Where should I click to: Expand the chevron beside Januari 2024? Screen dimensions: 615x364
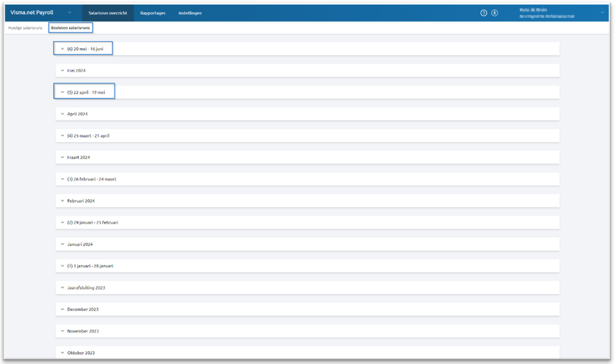62,244
